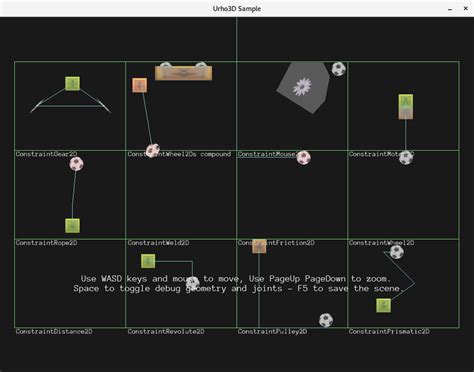This screenshot has height=372, width=474.
Task: Click the ConstraintWheel2Ds compound label
Action: [x=179, y=154]
